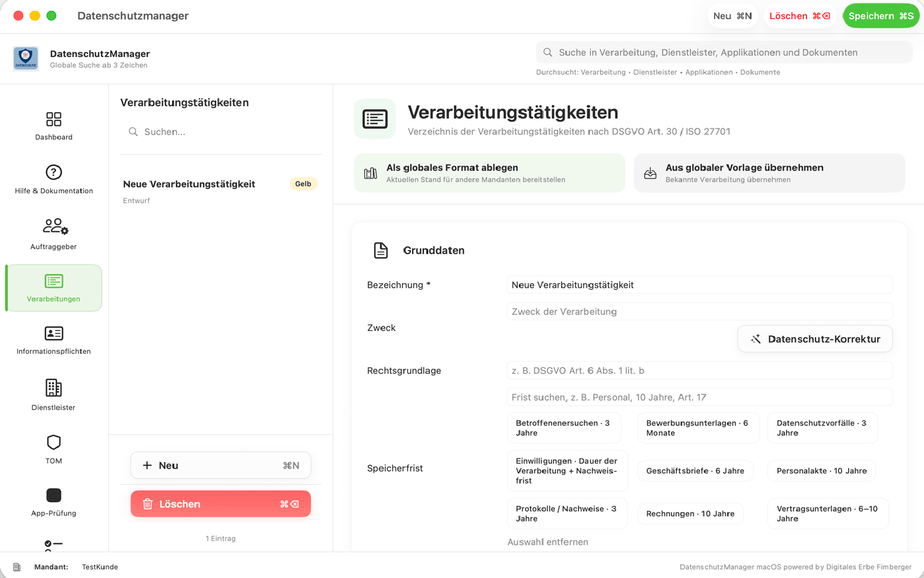Click 'Durchsucht: Verarbeitung' hint text
The image size is (924, 578).
[x=581, y=73]
